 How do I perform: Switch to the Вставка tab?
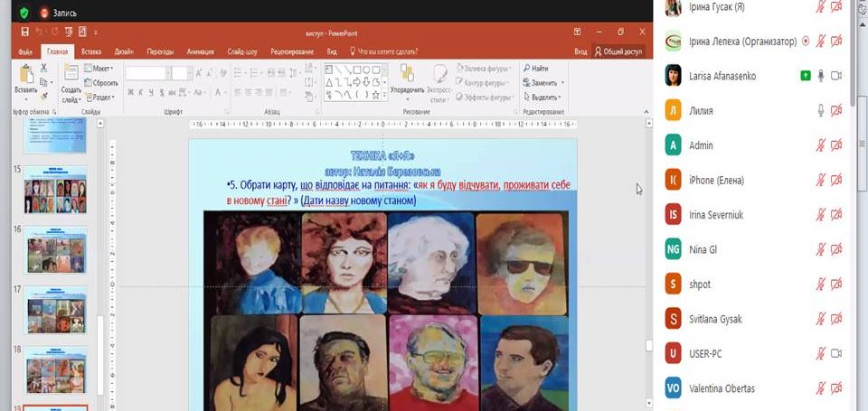pyautogui.click(x=90, y=52)
